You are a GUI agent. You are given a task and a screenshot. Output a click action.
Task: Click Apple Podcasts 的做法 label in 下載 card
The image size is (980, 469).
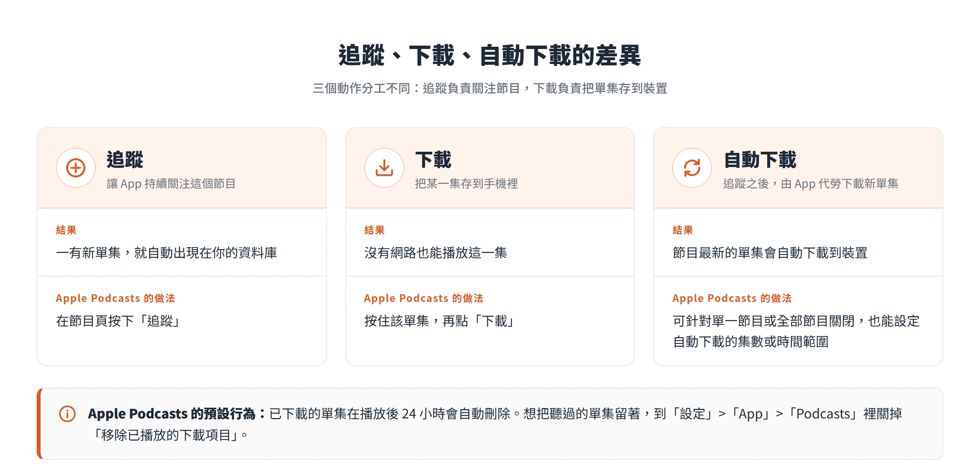coord(423,298)
